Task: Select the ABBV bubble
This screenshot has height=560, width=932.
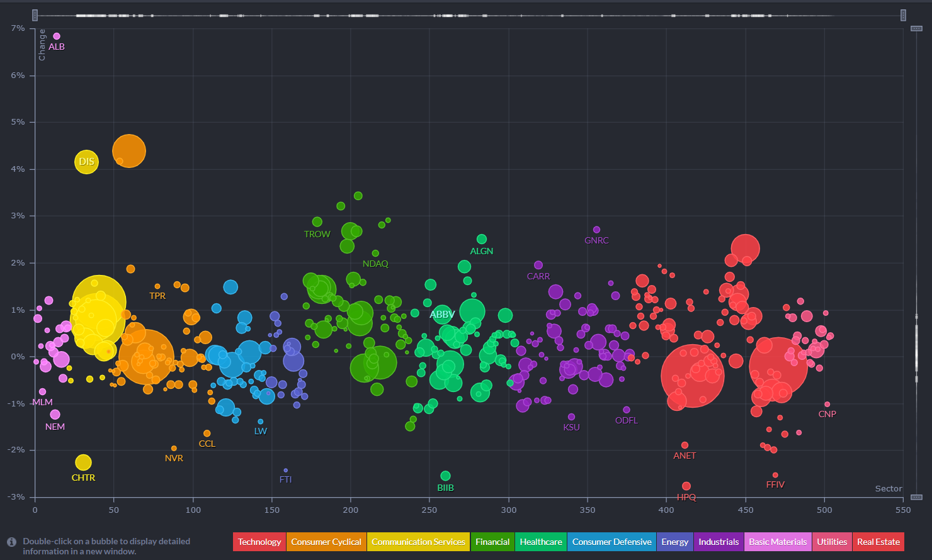Action: [443, 314]
